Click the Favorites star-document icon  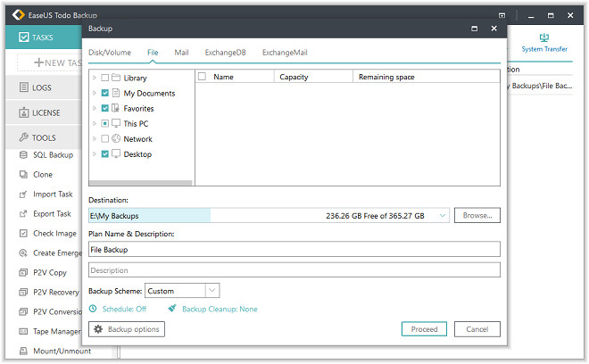coord(116,108)
